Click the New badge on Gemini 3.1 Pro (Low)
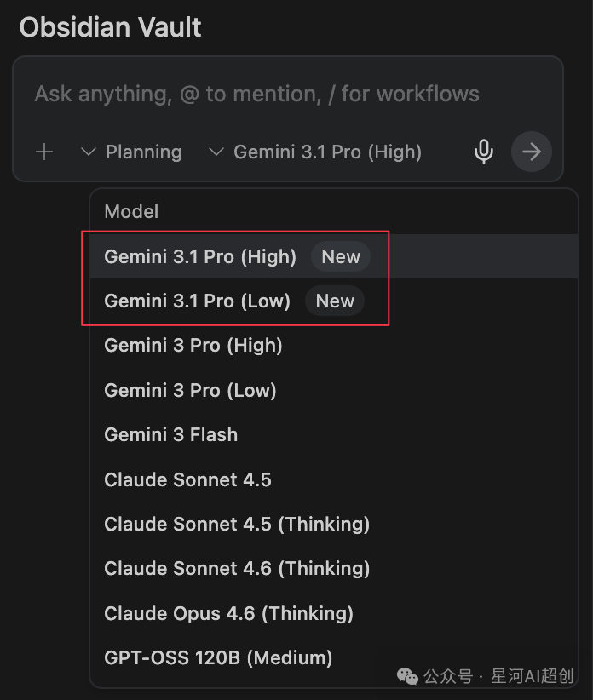593x700 pixels. [x=335, y=301]
